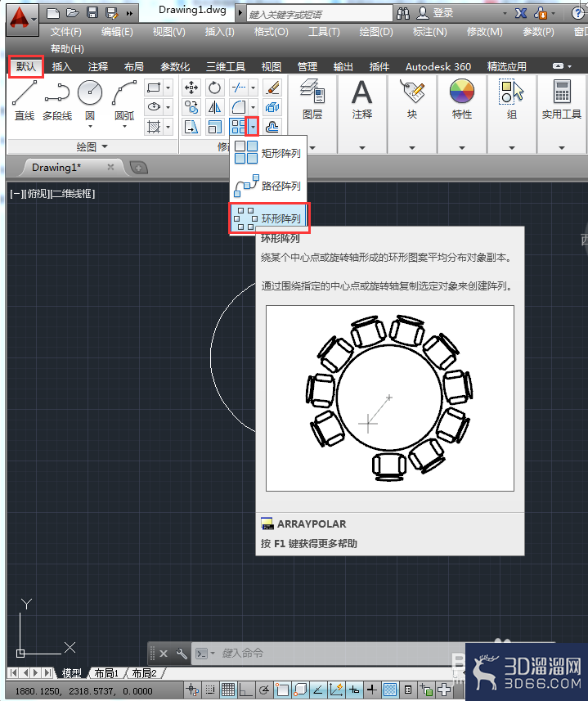This screenshot has width=588, height=701.
Task: Toggle snap mode in status bar
Action: (210, 690)
